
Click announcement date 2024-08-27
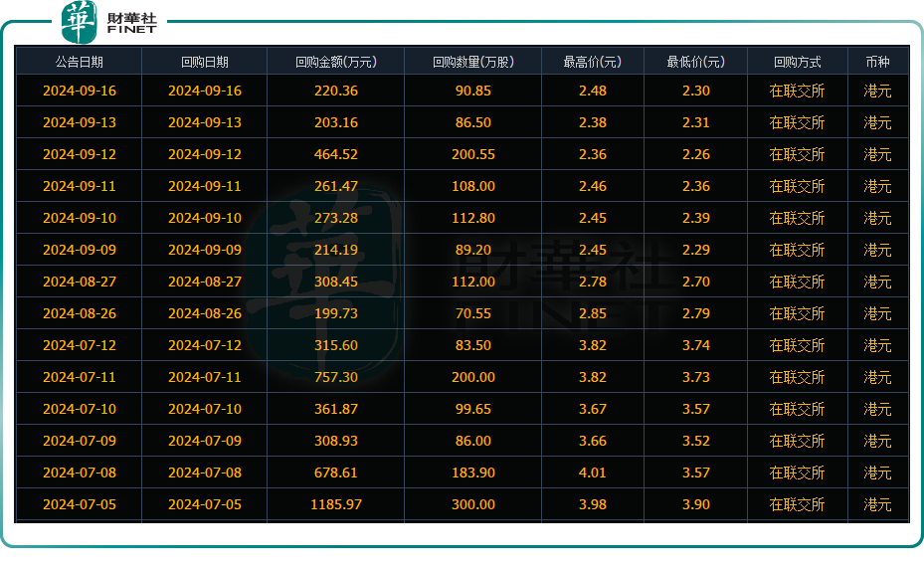pos(80,282)
